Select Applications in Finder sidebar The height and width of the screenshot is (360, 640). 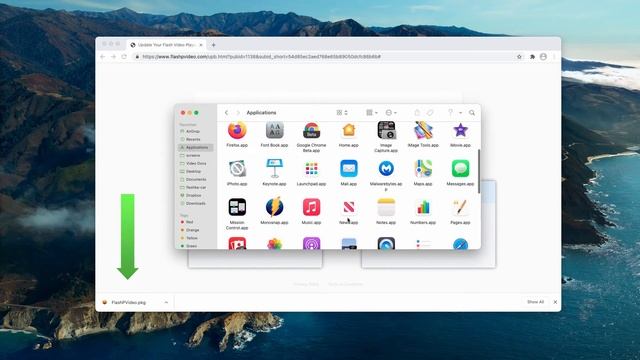pos(196,147)
